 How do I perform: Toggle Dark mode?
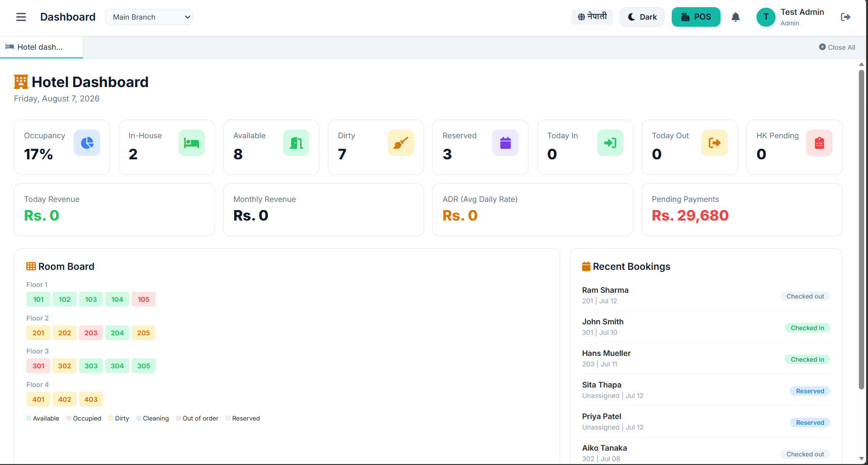[642, 17]
